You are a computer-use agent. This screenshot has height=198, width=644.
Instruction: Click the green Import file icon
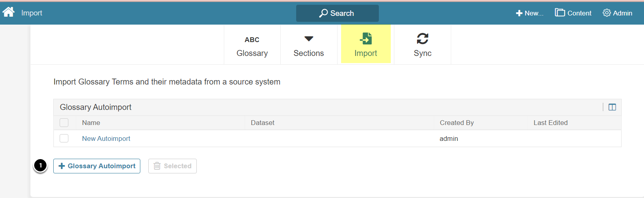[x=366, y=38]
